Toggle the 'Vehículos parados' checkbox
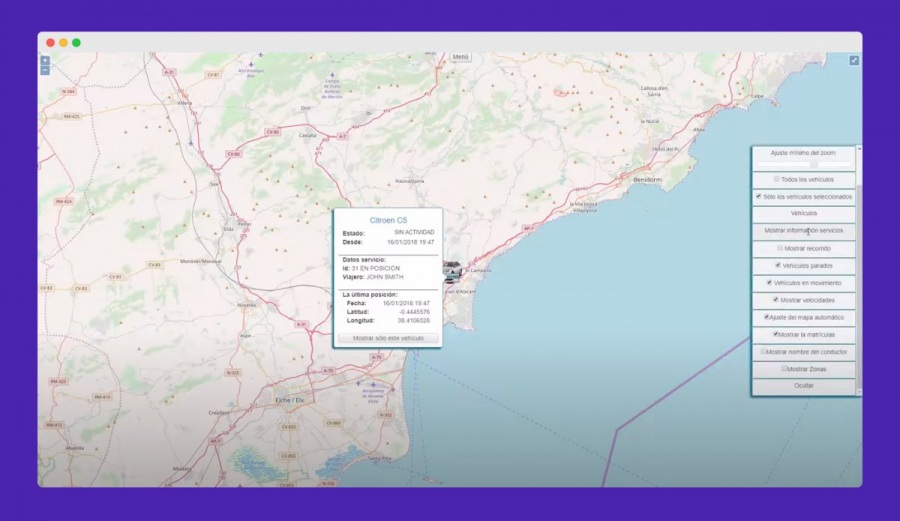The width and height of the screenshot is (900, 521). (x=778, y=265)
